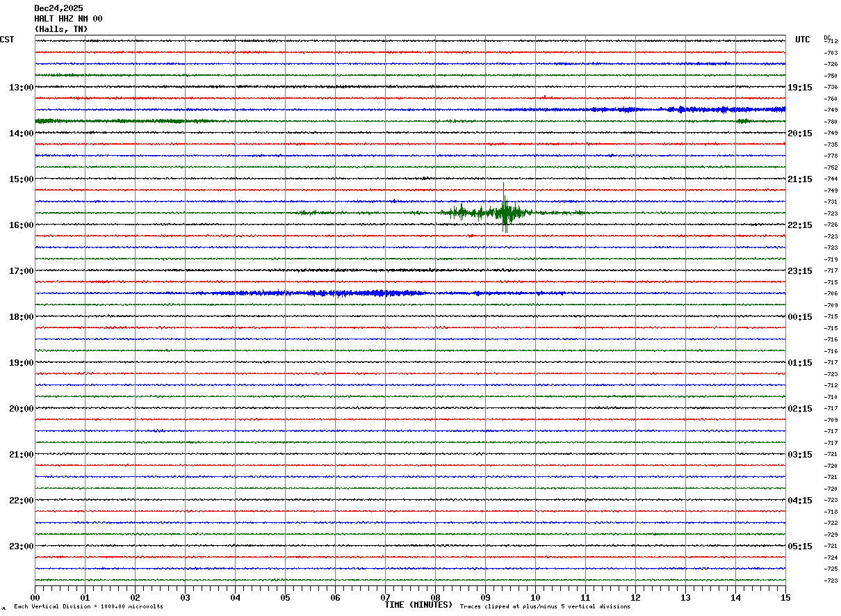Screen dimensions: 841x616
Task: Click the HALT HHZ NM 00 station header
Action: coord(68,19)
